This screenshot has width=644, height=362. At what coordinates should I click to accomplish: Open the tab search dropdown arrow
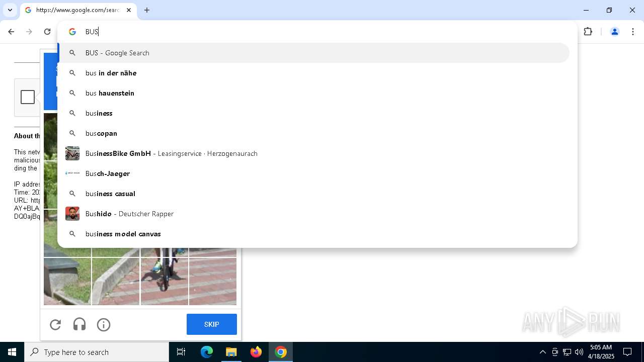[x=10, y=10]
